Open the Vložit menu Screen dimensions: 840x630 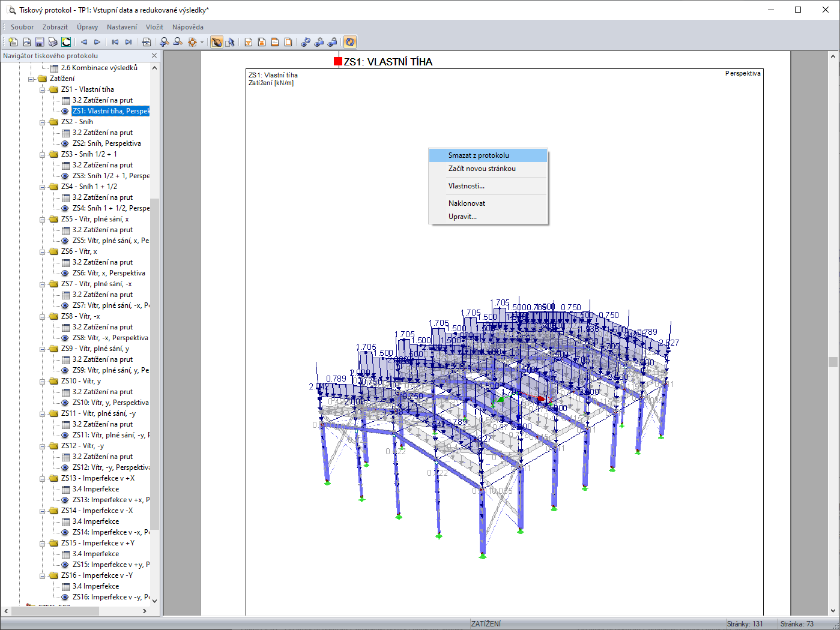(x=154, y=27)
